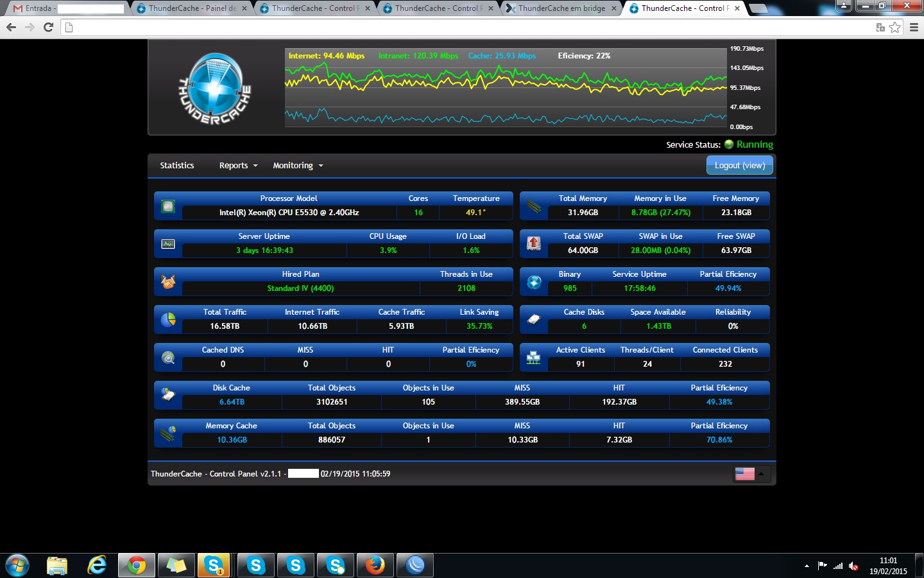This screenshot has width=924, height=578.
Task: Go forward with the browser forward arrow
Action: tap(30, 27)
